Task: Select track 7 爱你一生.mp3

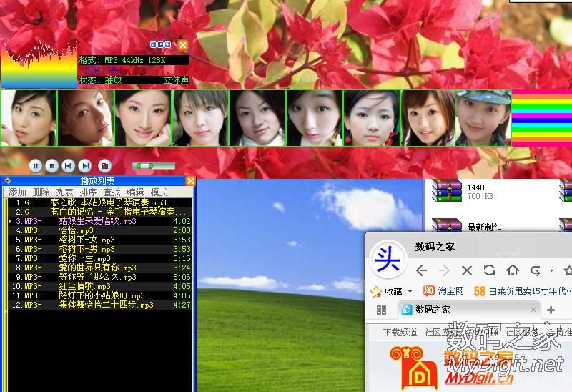Action: coord(100,258)
